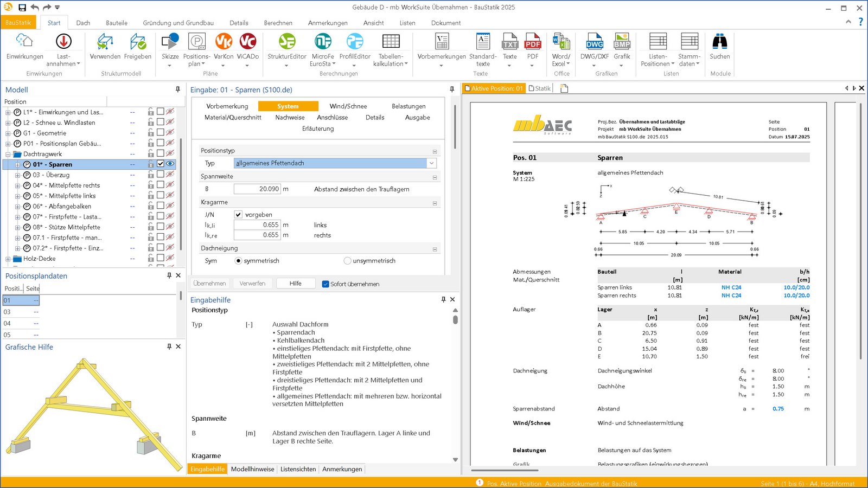Open Stammdaten
The image size is (868, 488).
[689, 49]
